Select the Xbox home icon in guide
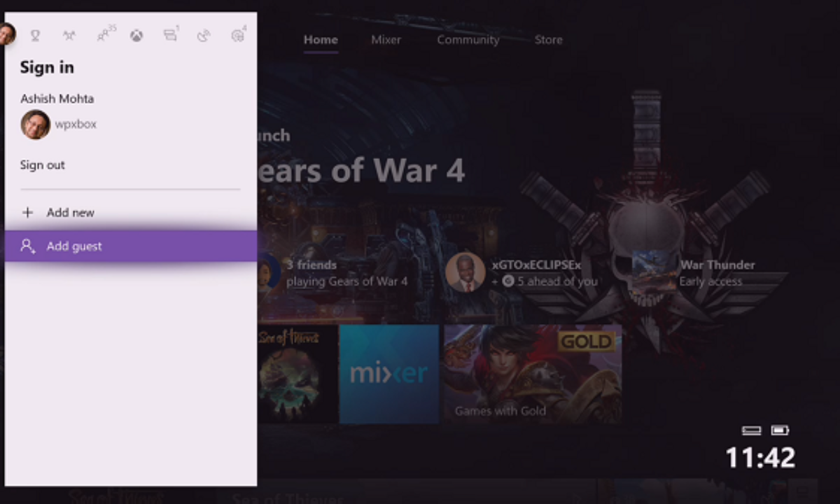 tap(136, 35)
